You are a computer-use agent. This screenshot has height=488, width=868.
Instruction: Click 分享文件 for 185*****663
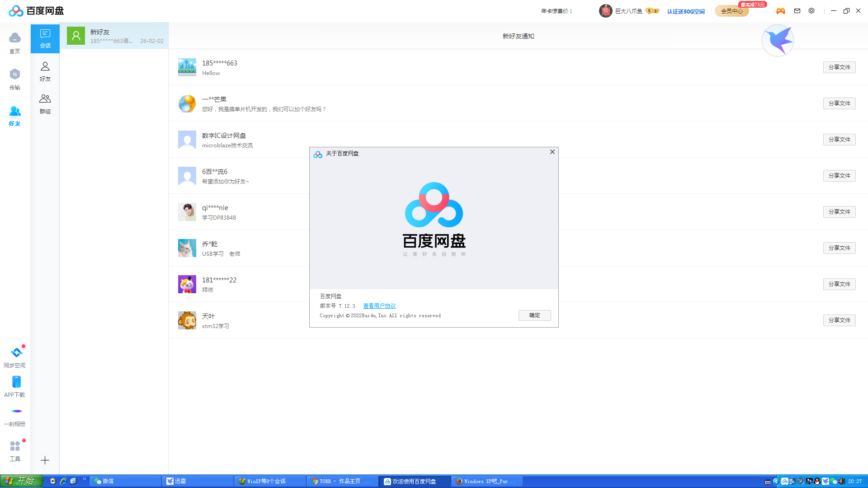(839, 67)
